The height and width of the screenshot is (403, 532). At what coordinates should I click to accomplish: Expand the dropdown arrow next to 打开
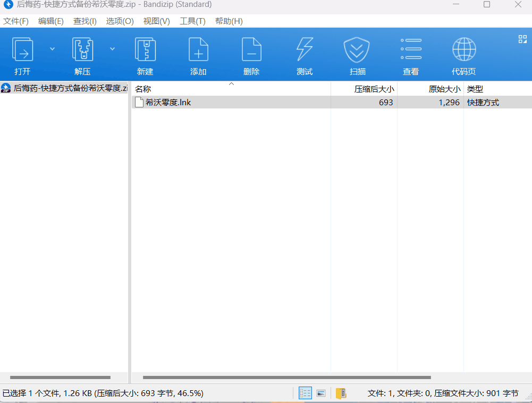(x=52, y=49)
